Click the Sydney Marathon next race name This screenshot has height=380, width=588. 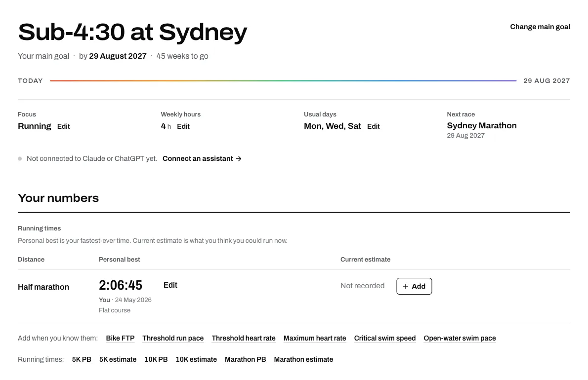[481, 126]
